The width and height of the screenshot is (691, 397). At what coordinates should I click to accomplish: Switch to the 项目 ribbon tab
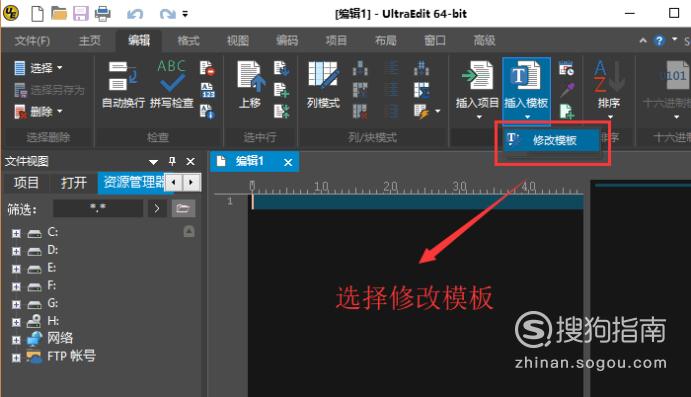click(336, 41)
